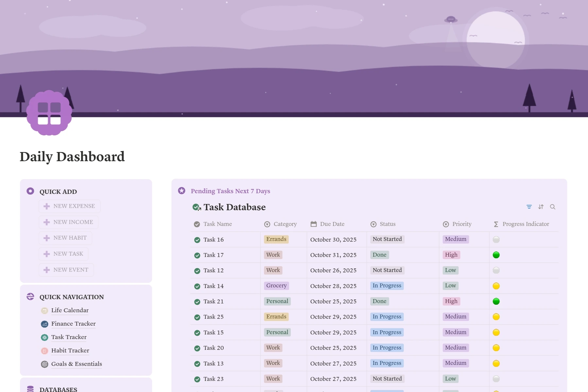Toggle the checkmark for Task 23

197,379
